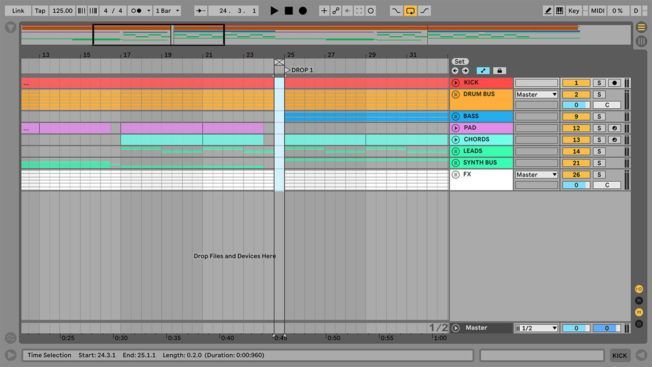Screen dimensions: 652x367
Task: Click phase nudge down icon
Action: pos(82,11)
